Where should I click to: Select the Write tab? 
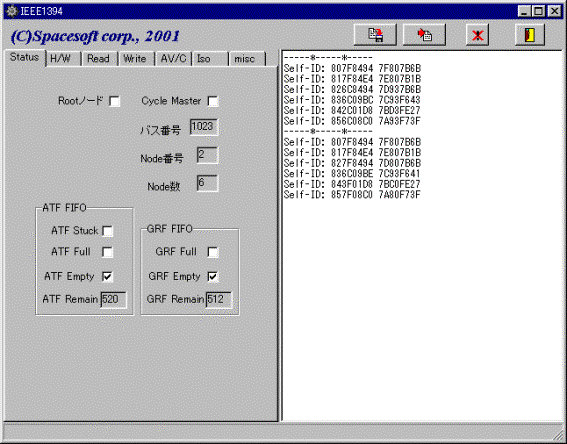click(x=136, y=59)
